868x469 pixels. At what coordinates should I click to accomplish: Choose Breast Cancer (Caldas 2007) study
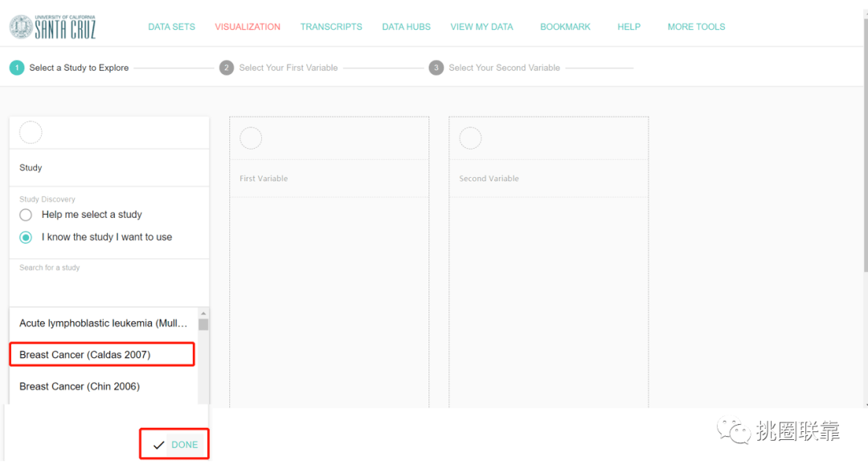pos(102,355)
